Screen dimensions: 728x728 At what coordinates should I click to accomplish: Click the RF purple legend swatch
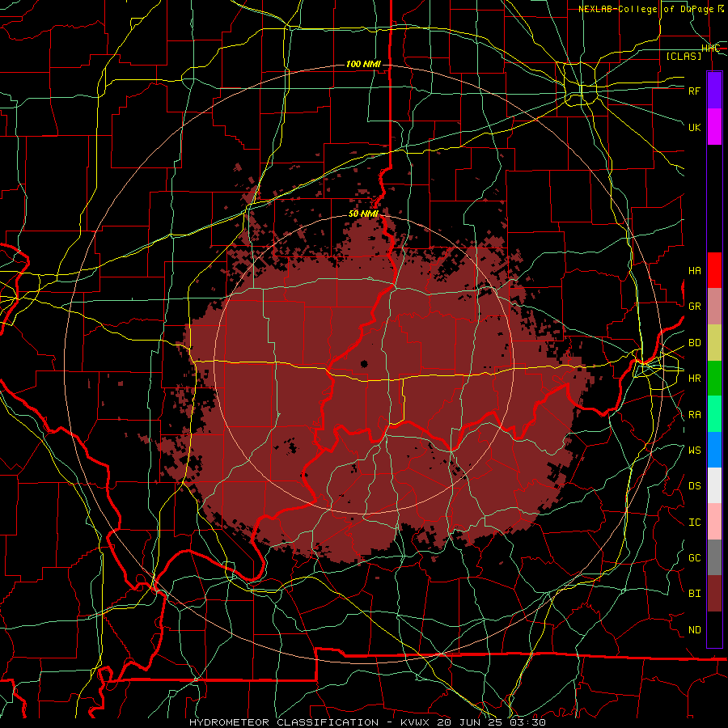(x=714, y=91)
